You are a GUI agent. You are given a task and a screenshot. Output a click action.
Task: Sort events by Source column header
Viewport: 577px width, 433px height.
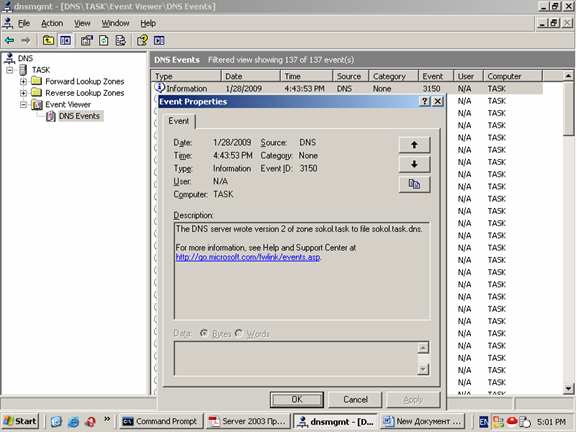pyautogui.click(x=350, y=76)
